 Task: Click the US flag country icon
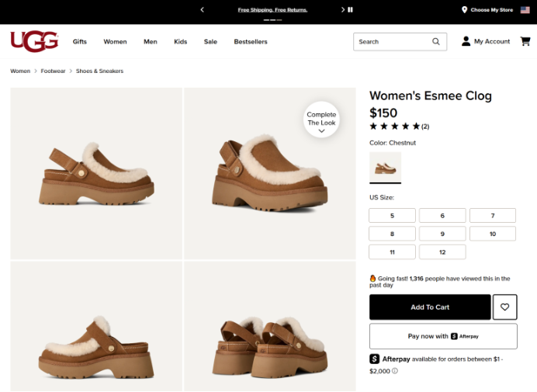tap(525, 10)
